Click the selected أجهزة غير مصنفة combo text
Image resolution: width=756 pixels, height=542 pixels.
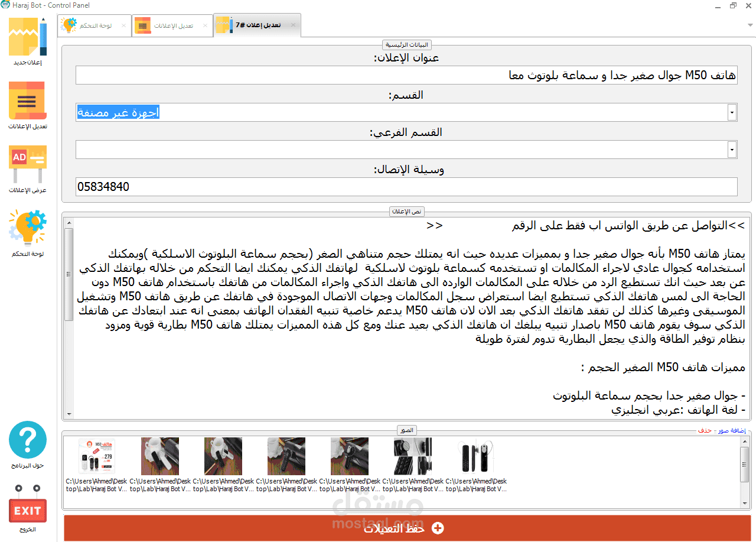pos(118,112)
